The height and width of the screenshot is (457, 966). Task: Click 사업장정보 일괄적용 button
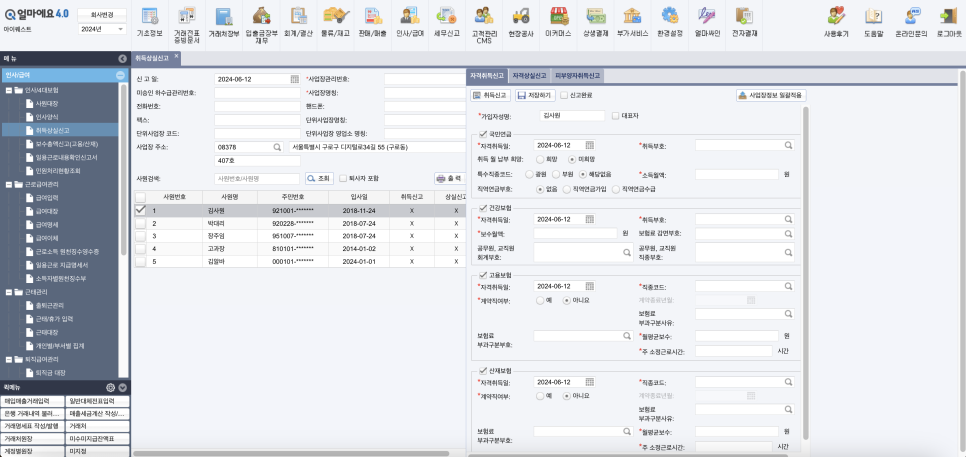(771, 95)
